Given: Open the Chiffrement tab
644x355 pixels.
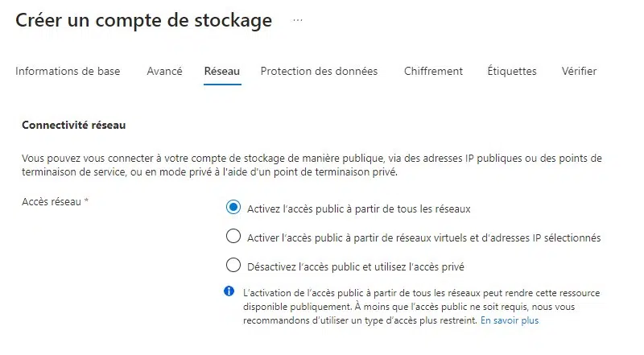Looking at the screenshot, I should [433, 71].
